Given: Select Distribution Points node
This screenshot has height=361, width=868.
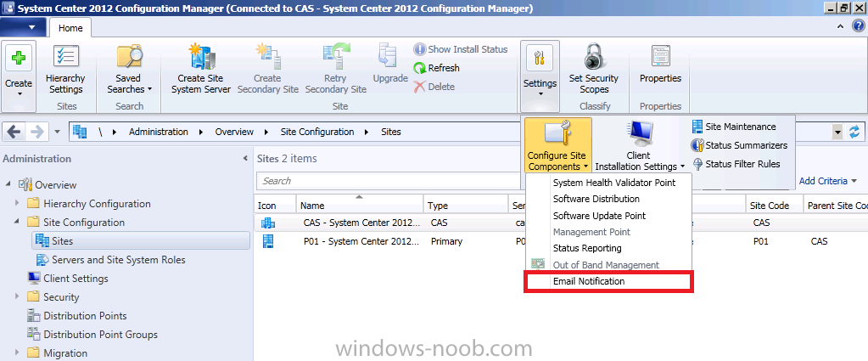Looking at the screenshot, I should coord(85,316).
